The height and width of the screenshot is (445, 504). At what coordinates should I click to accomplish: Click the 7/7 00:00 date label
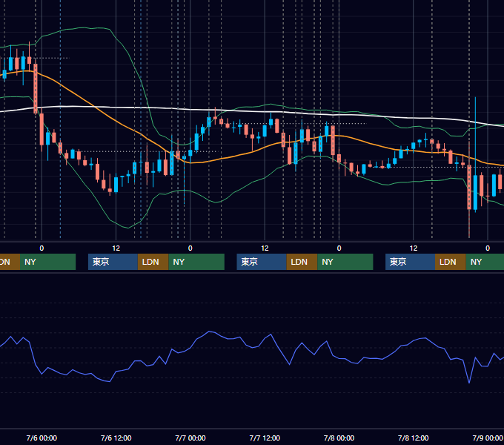click(190, 438)
